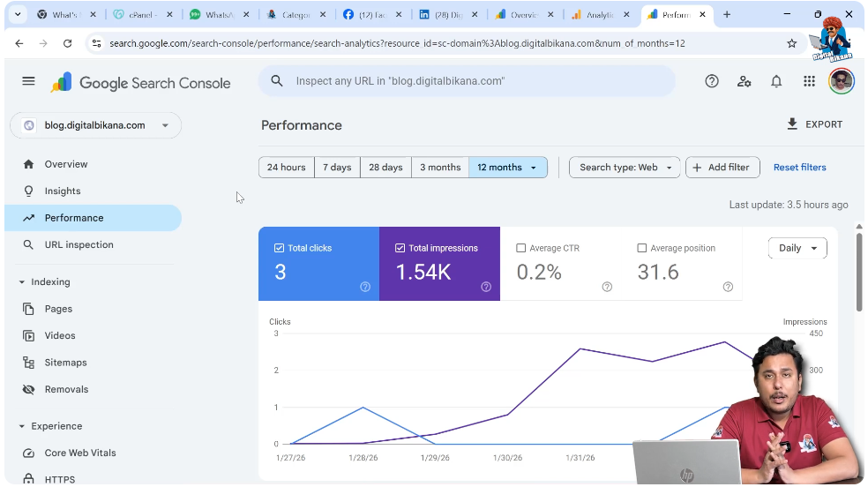Image resolution: width=868 pixels, height=487 pixels.
Task: Open the Daily granularity dropdown
Action: [x=797, y=248]
